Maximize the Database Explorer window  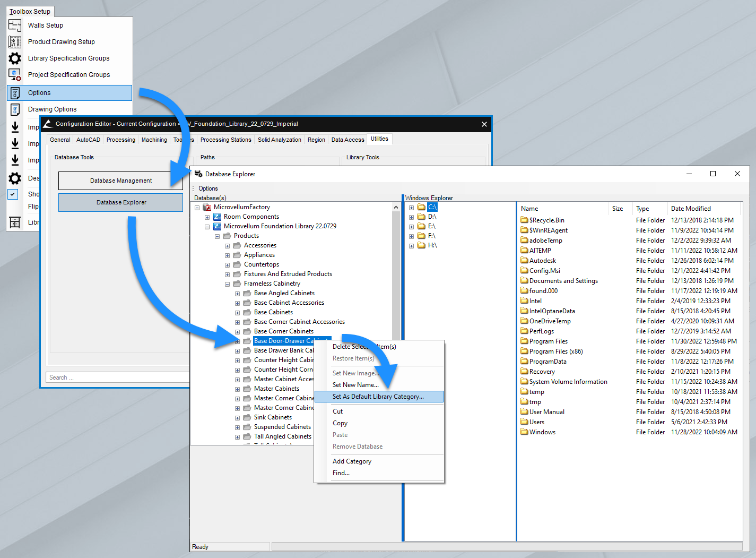pos(713,174)
